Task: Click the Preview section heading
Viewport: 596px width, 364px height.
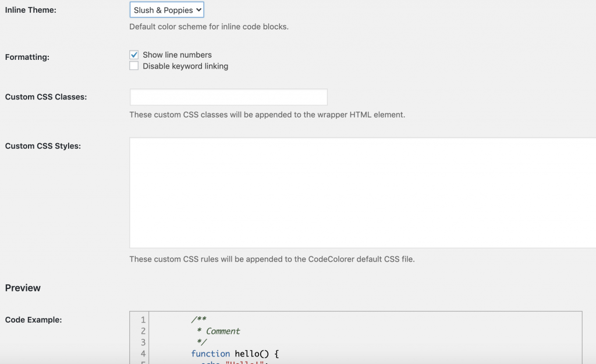Action: click(x=23, y=288)
